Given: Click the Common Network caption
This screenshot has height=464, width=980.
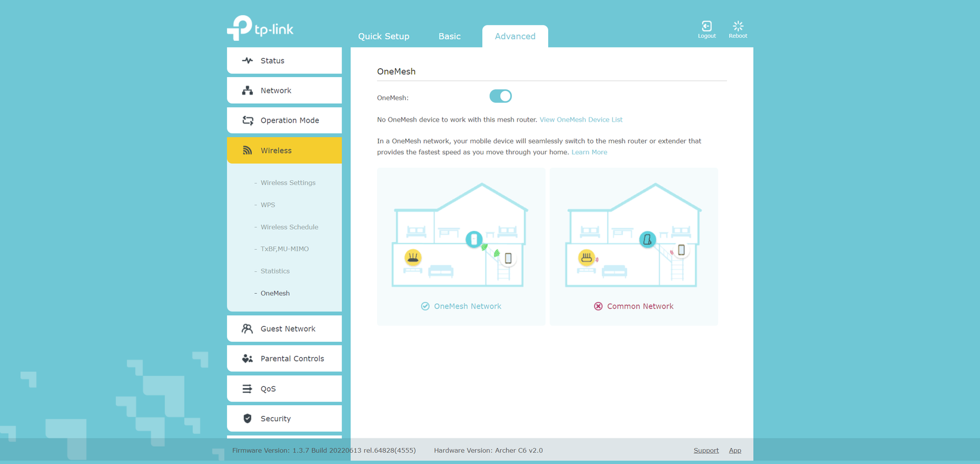Looking at the screenshot, I should click(x=640, y=306).
